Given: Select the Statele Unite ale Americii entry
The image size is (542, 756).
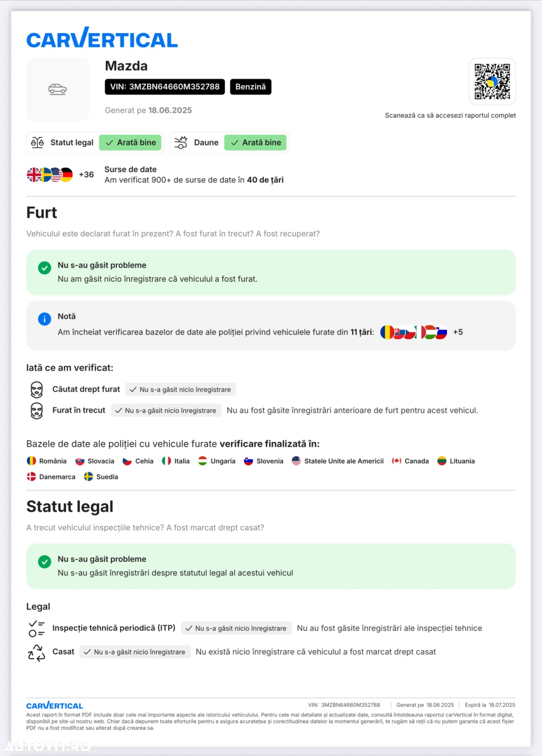Looking at the screenshot, I should (x=338, y=461).
